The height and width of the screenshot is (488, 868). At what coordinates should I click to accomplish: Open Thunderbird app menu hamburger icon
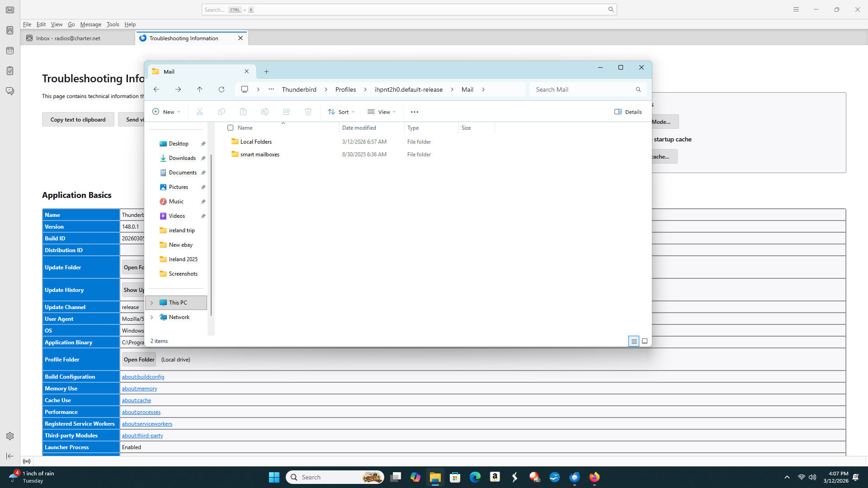(796, 9)
